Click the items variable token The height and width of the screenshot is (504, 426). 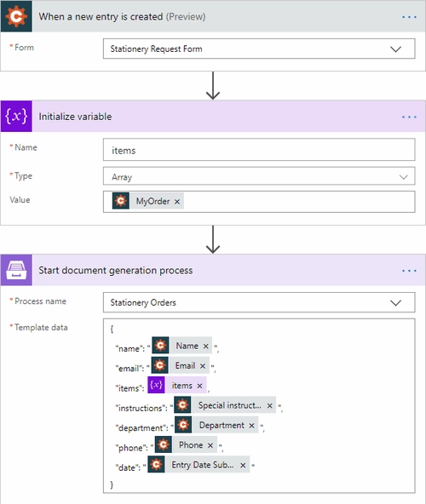[x=177, y=385]
